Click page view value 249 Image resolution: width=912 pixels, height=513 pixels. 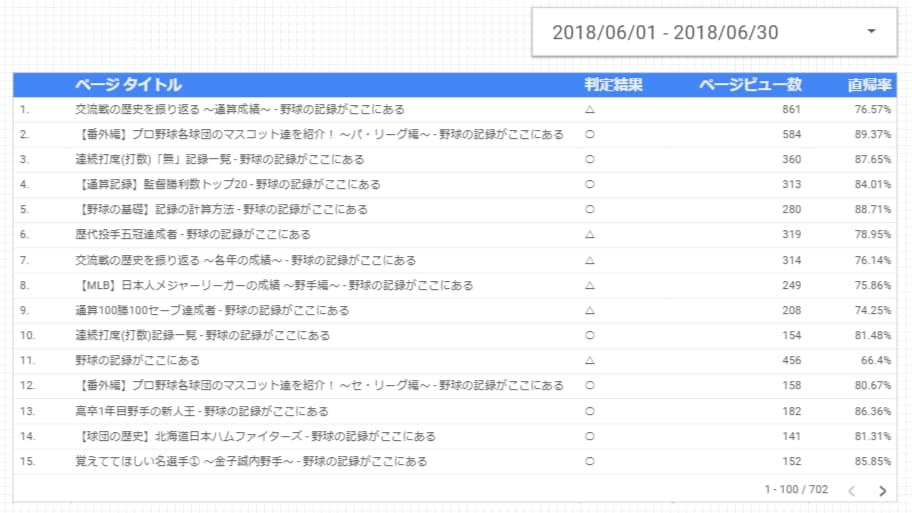coord(792,285)
